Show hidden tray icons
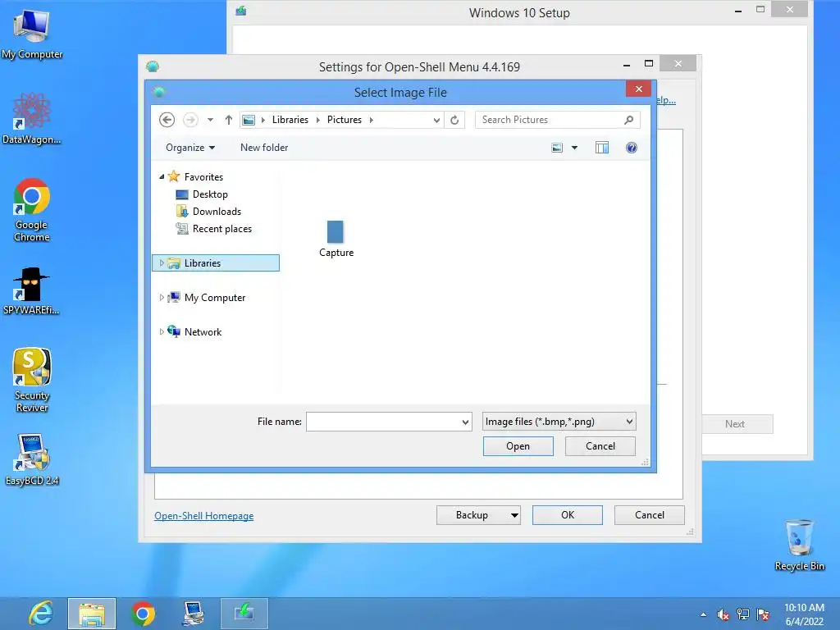The image size is (840, 630). 703,614
